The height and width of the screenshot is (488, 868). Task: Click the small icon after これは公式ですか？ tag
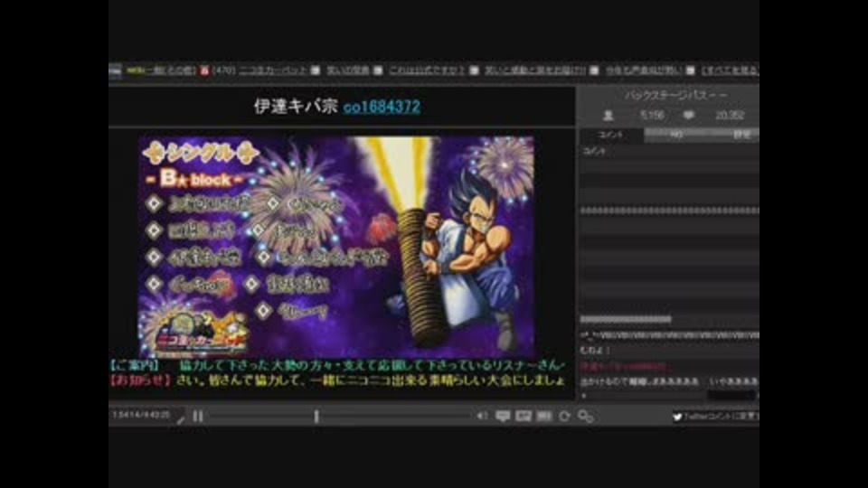[x=474, y=70]
